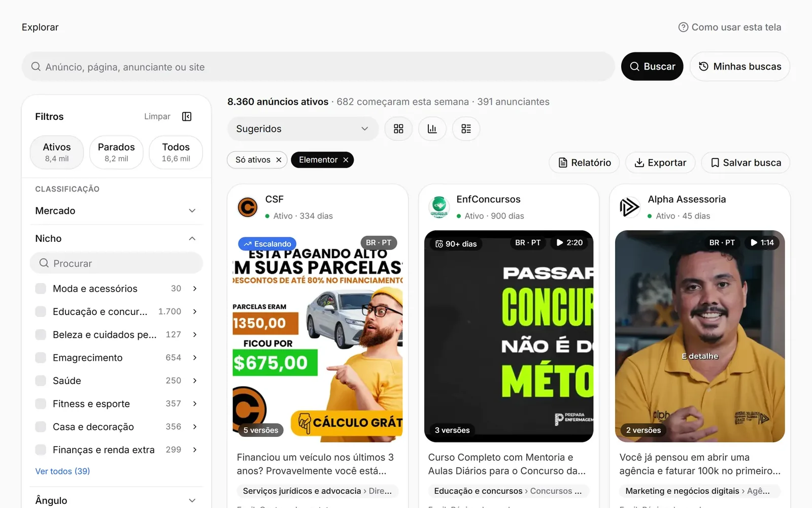The image size is (812, 508).
Task: Remove the Só ativos filter chip
Action: (x=279, y=160)
